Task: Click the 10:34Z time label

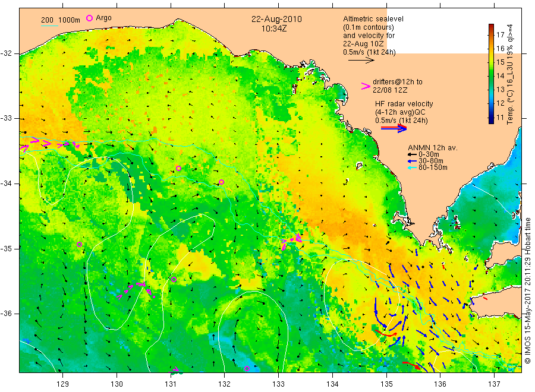Action: tap(274, 29)
